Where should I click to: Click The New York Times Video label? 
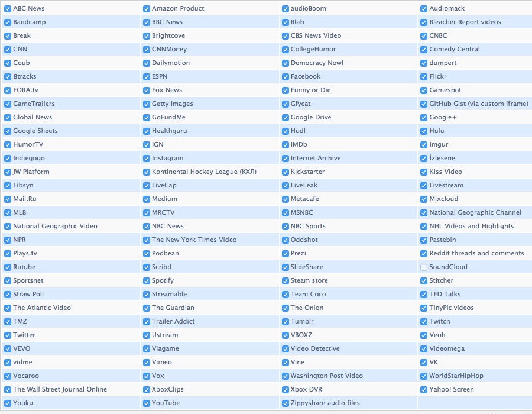point(194,240)
